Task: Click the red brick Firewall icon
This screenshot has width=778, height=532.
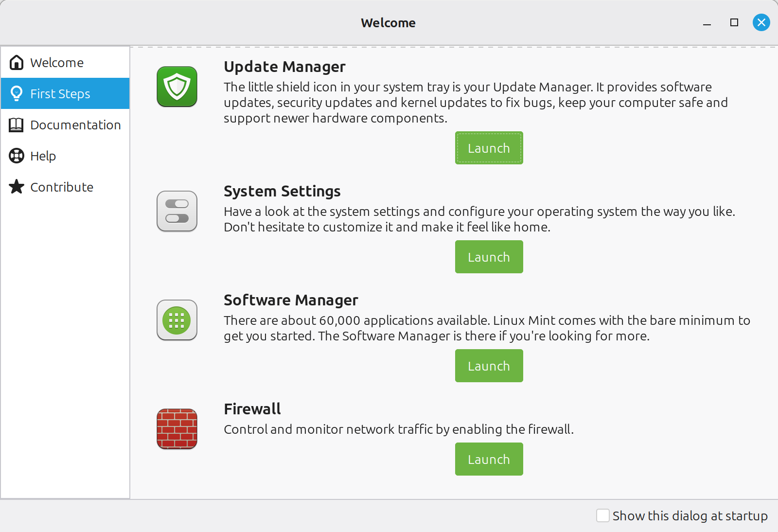Action: [x=177, y=429]
